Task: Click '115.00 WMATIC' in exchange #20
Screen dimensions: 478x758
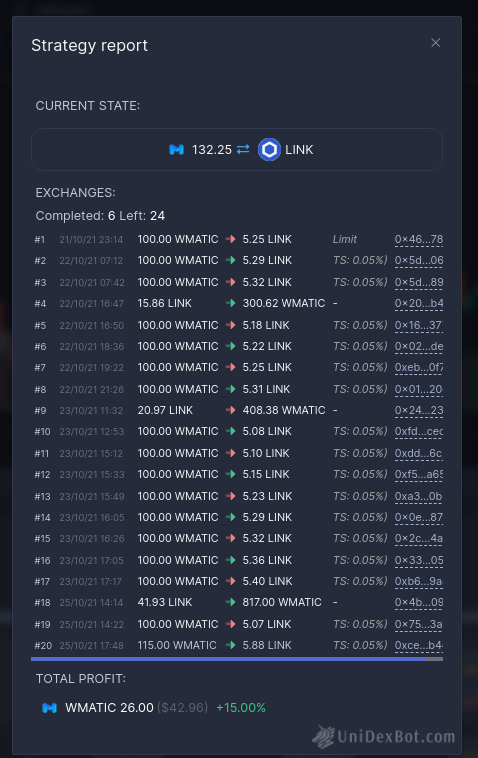Action: click(177, 645)
